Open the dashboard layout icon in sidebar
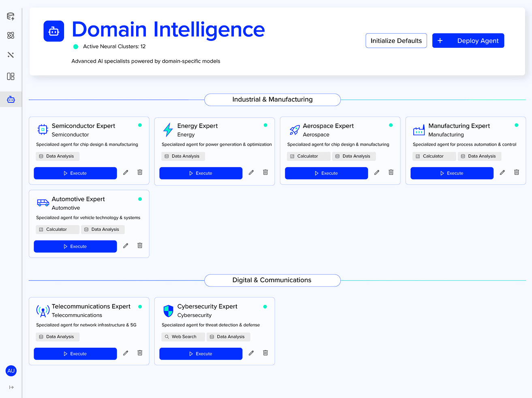 tap(11, 76)
